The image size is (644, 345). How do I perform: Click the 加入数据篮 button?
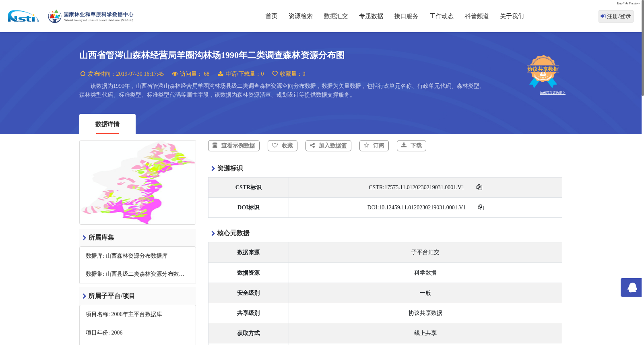tap(328, 146)
